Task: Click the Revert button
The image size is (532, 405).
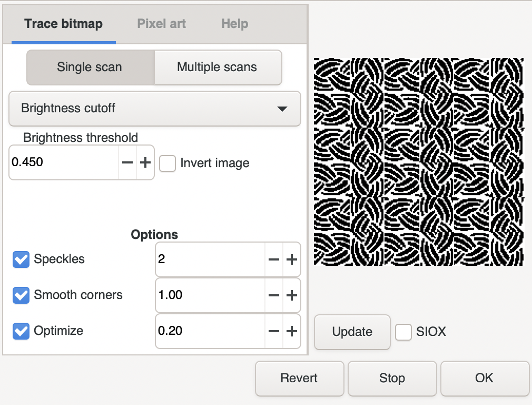Action: coord(299,378)
